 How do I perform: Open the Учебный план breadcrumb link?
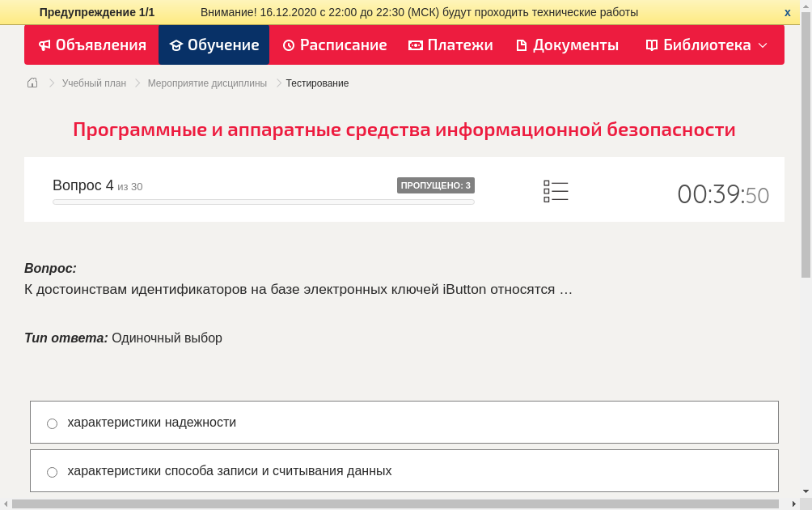point(94,83)
